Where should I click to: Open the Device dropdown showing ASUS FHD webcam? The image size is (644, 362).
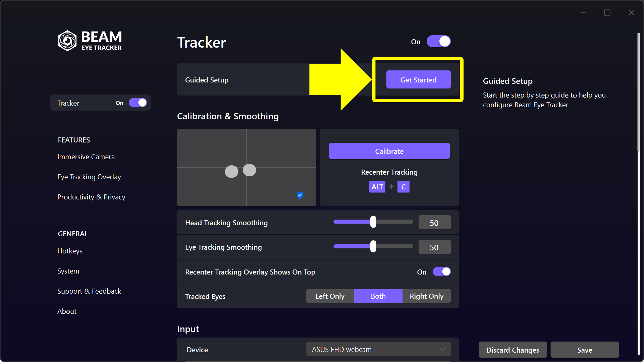(378, 349)
